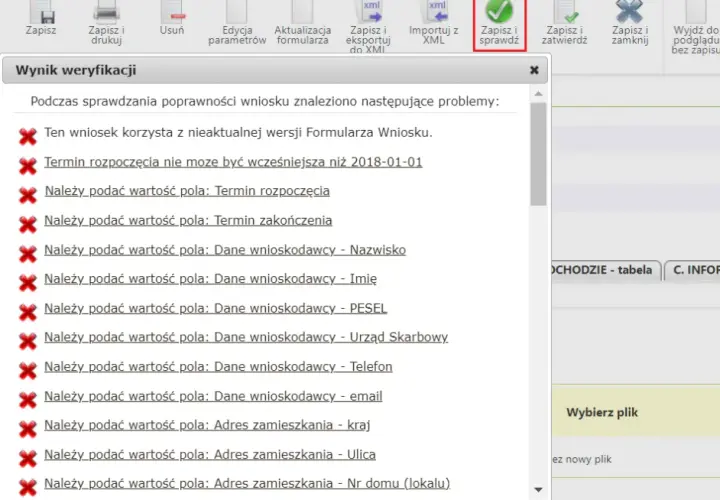Click red X icon beside Ulica error
The width and height of the screenshot is (720, 500).
[28, 459]
